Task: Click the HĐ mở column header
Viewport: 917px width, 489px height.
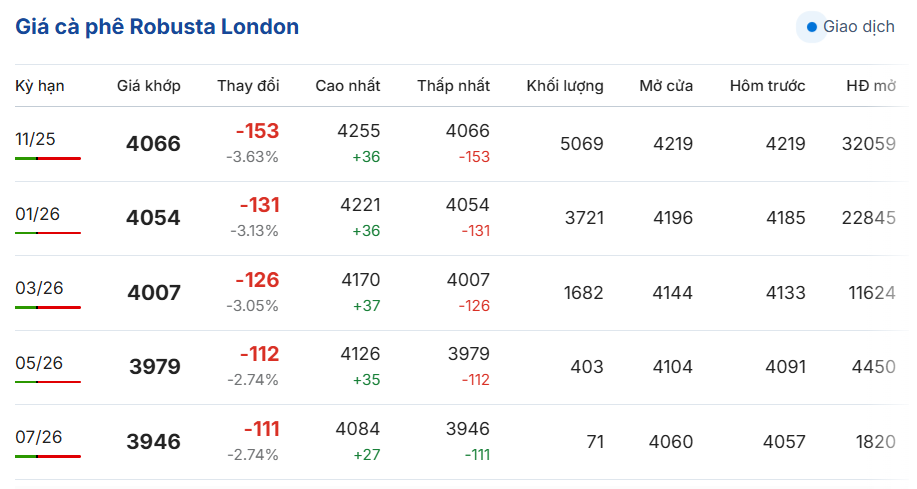Action: point(871,86)
